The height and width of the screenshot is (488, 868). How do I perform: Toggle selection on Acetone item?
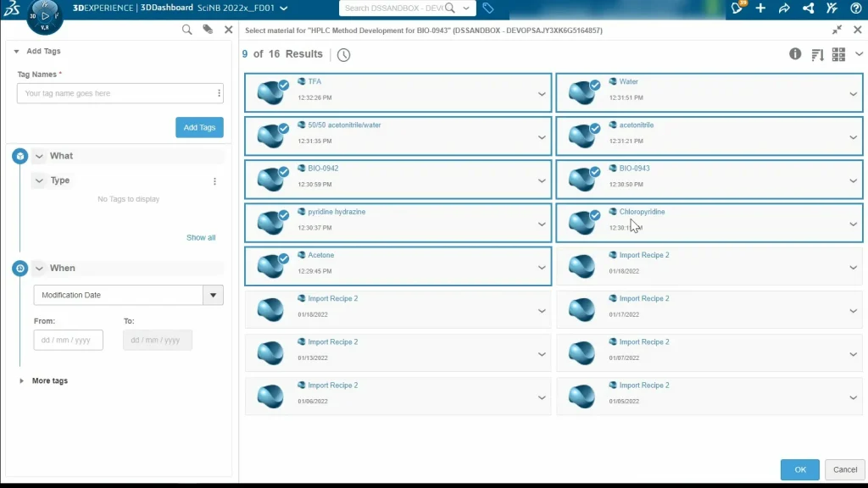284,259
